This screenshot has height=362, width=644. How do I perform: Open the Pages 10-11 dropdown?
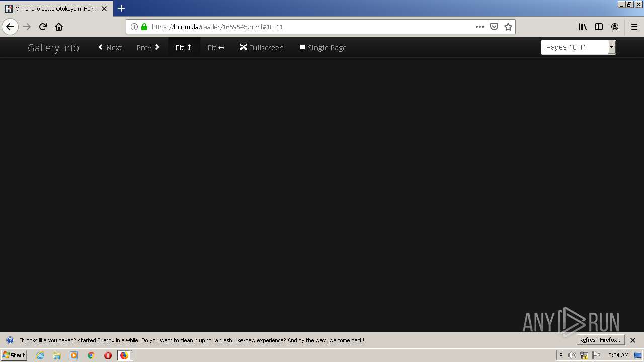(x=578, y=47)
